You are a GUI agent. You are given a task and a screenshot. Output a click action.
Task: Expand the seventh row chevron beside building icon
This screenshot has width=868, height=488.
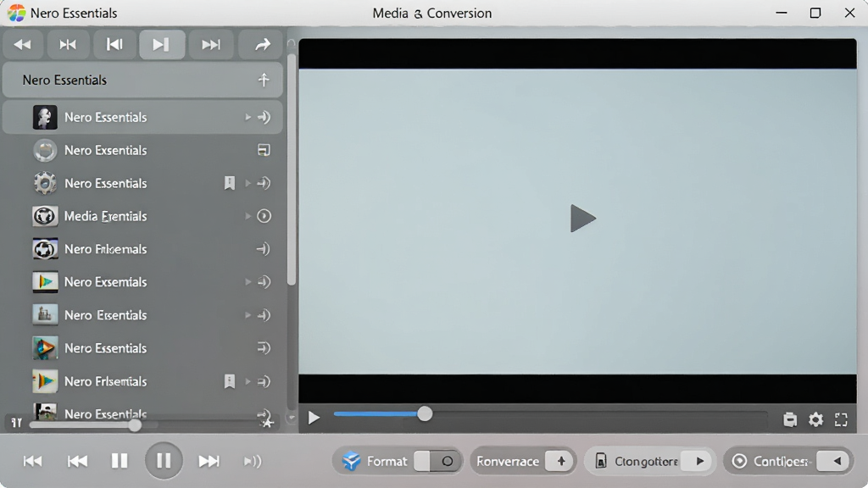coord(248,315)
